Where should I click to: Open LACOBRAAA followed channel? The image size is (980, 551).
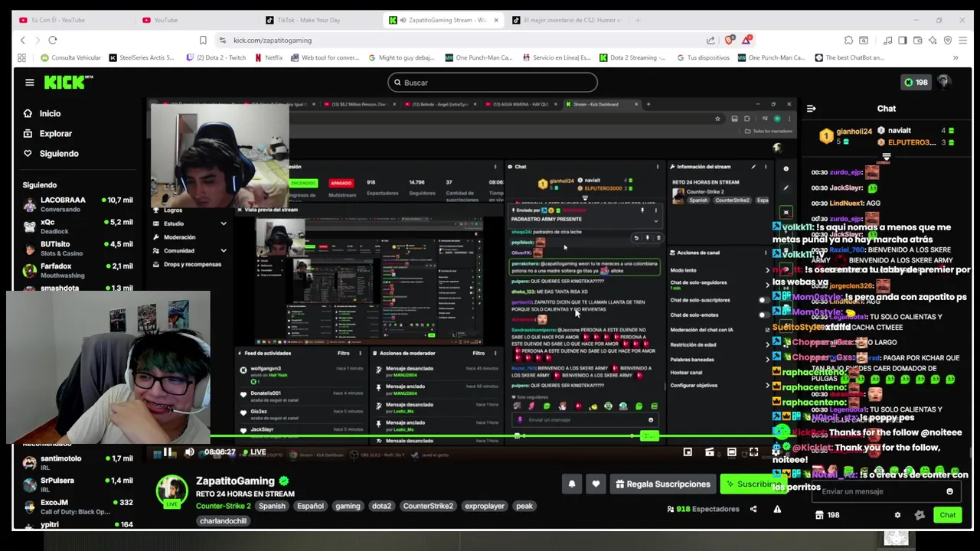[x=77, y=204]
